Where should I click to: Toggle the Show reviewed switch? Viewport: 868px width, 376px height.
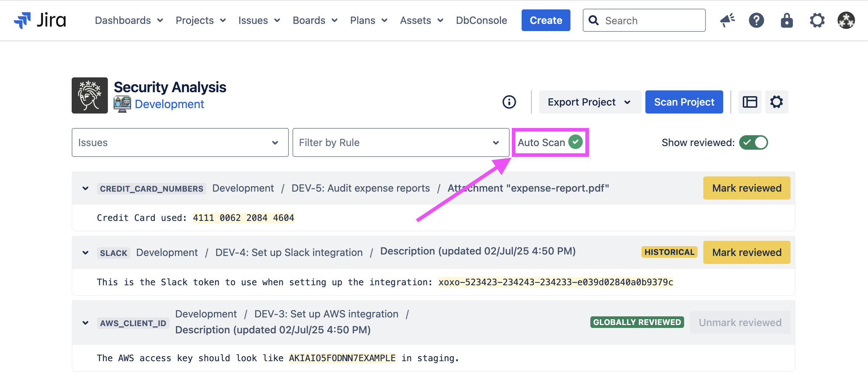click(x=753, y=142)
